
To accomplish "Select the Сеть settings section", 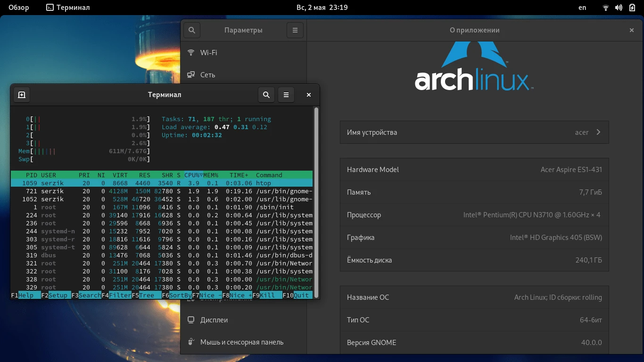I will coord(207,74).
